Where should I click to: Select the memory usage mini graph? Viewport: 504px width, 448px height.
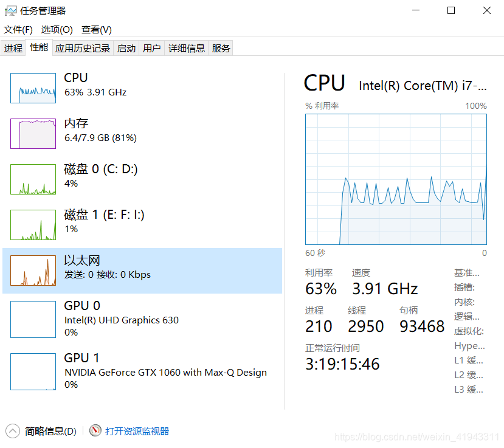coord(33,134)
